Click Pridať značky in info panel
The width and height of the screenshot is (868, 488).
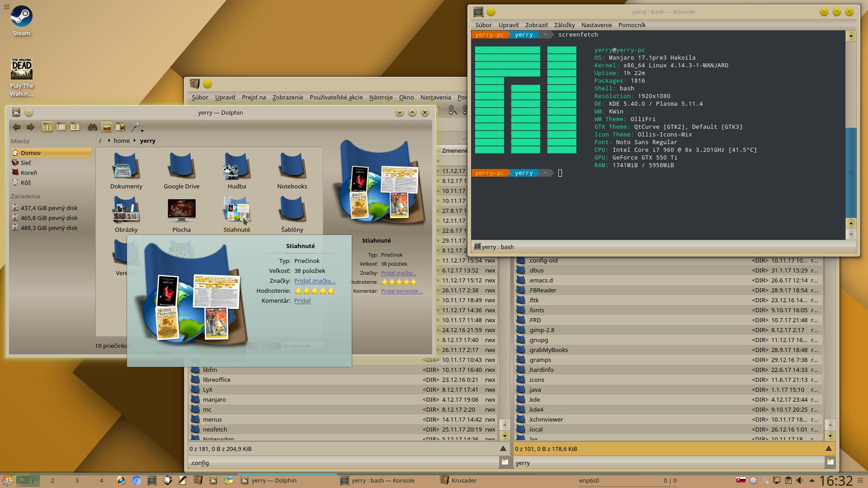tap(398, 273)
